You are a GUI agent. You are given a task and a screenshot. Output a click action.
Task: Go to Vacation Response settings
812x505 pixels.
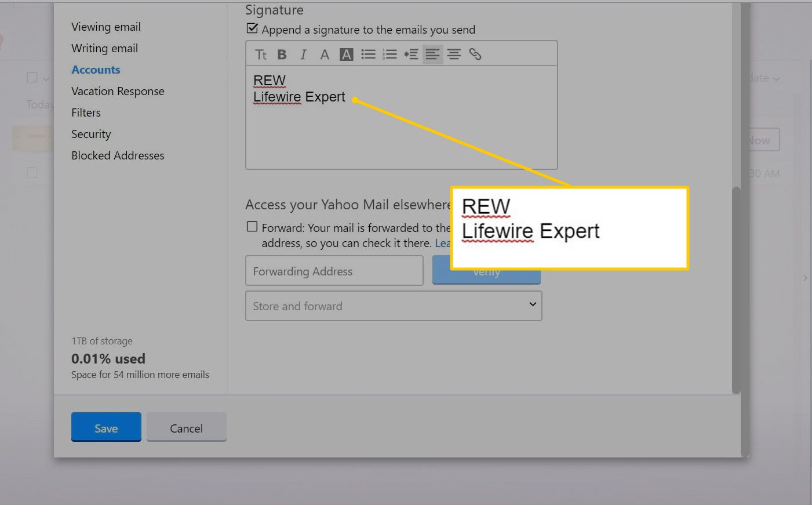coord(118,91)
